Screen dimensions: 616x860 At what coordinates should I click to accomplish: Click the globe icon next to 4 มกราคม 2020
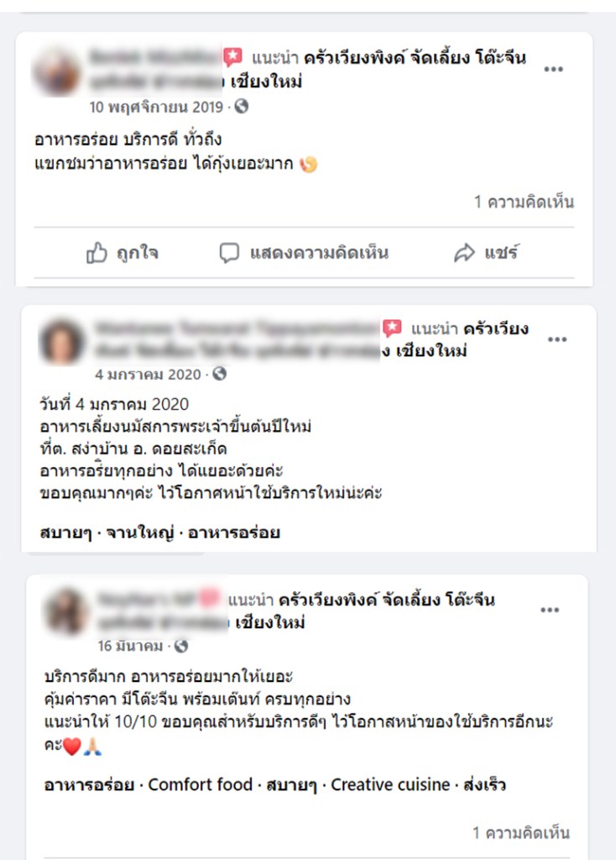(x=220, y=374)
